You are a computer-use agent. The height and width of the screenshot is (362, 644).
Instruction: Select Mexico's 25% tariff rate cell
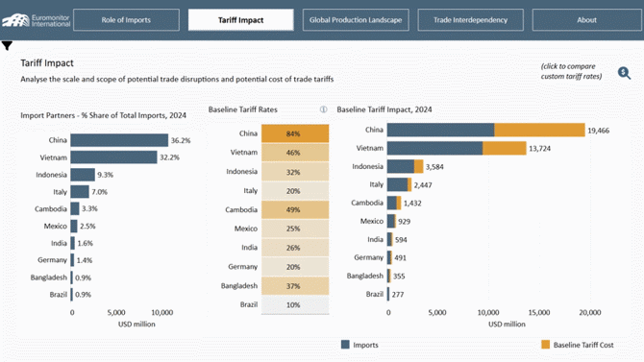tap(295, 229)
